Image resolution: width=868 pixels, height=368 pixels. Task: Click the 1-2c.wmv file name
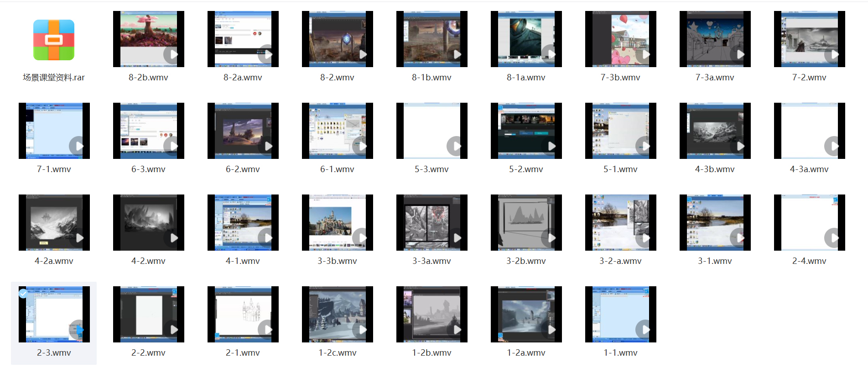coord(337,352)
